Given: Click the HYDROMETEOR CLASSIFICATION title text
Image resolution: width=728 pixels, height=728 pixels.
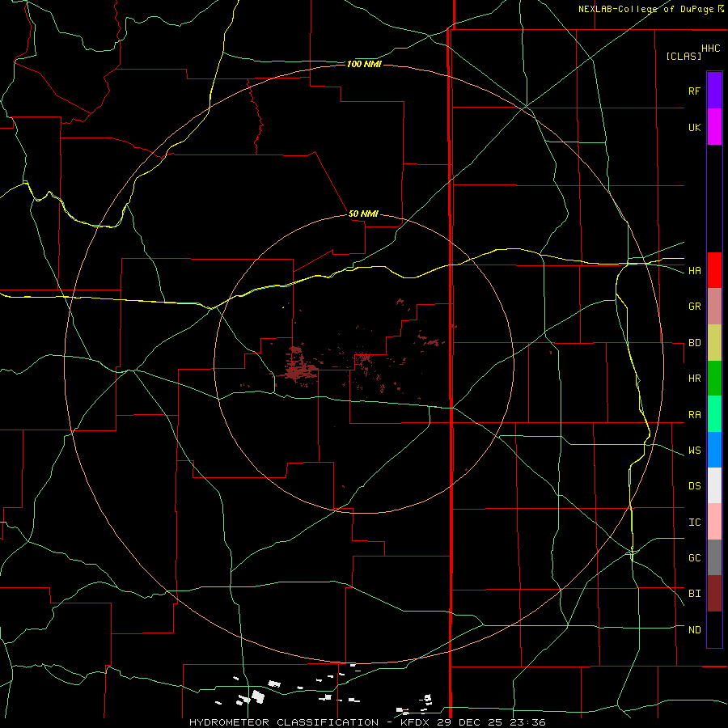Looking at the screenshot, I should pyautogui.click(x=284, y=722).
